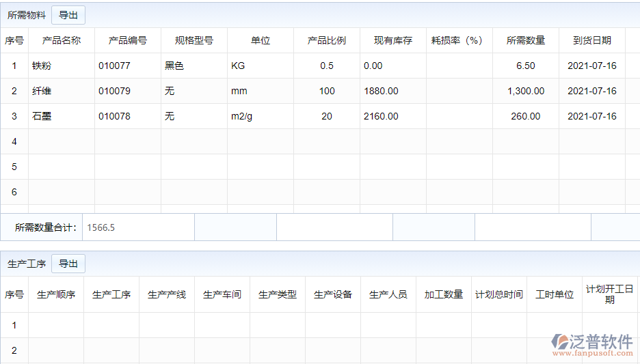The image size is (640, 364).
Task: Click the 1,300.00 required quantity cell
Action: point(525,91)
